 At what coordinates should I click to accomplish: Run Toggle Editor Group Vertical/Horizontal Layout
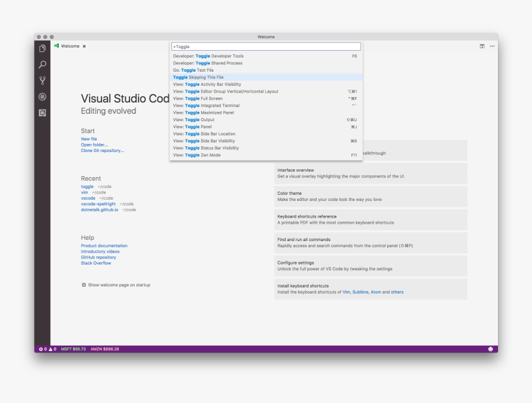click(266, 91)
